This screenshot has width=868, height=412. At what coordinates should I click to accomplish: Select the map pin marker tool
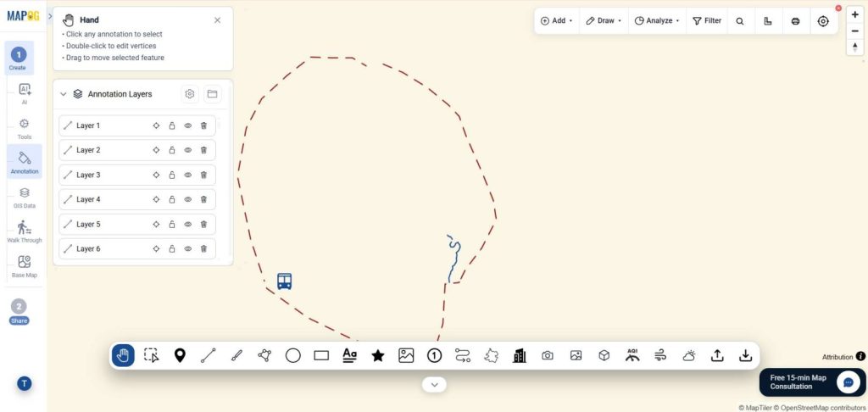(180, 355)
